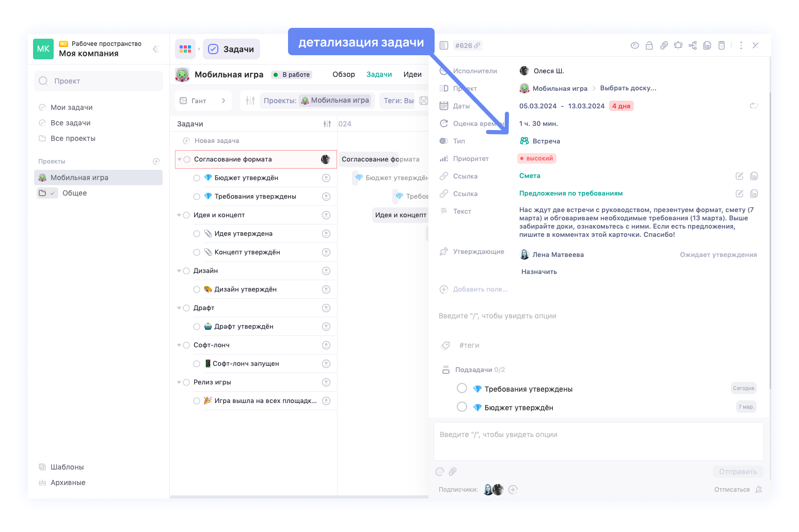Open the subtask hierarchy icon in task header
This screenshot has width=799, height=532.
coord(693,45)
